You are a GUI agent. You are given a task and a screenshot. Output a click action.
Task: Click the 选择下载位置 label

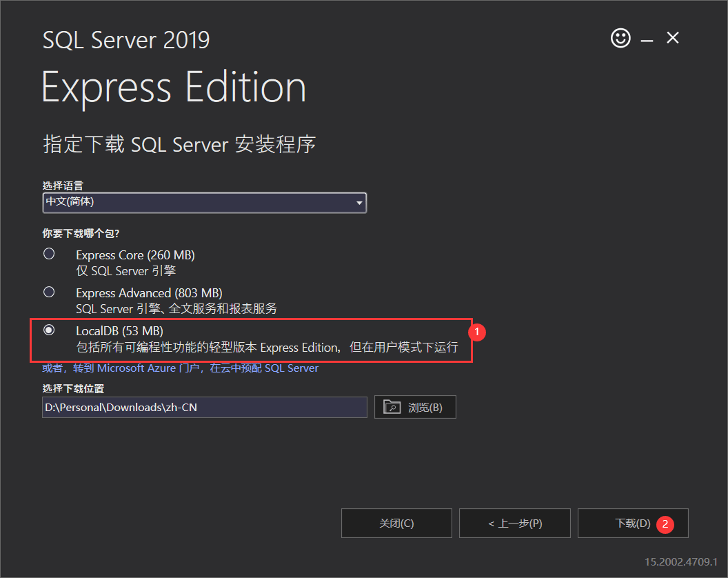click(73, 388)
